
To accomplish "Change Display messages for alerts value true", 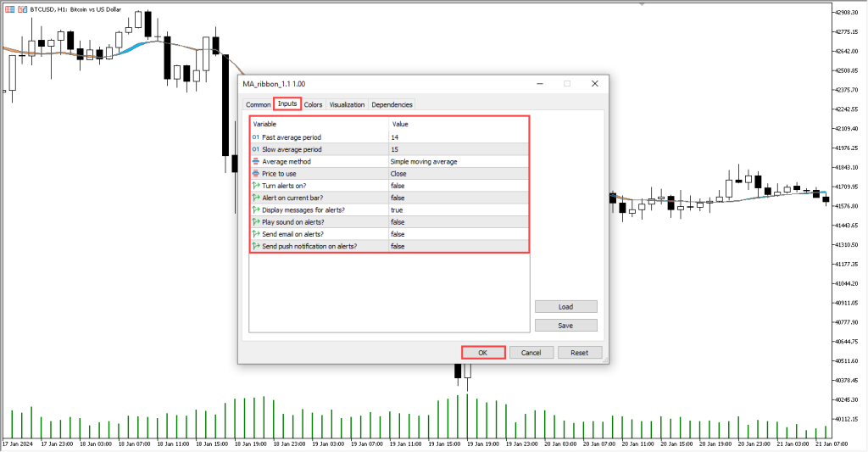I will [459, 210].
